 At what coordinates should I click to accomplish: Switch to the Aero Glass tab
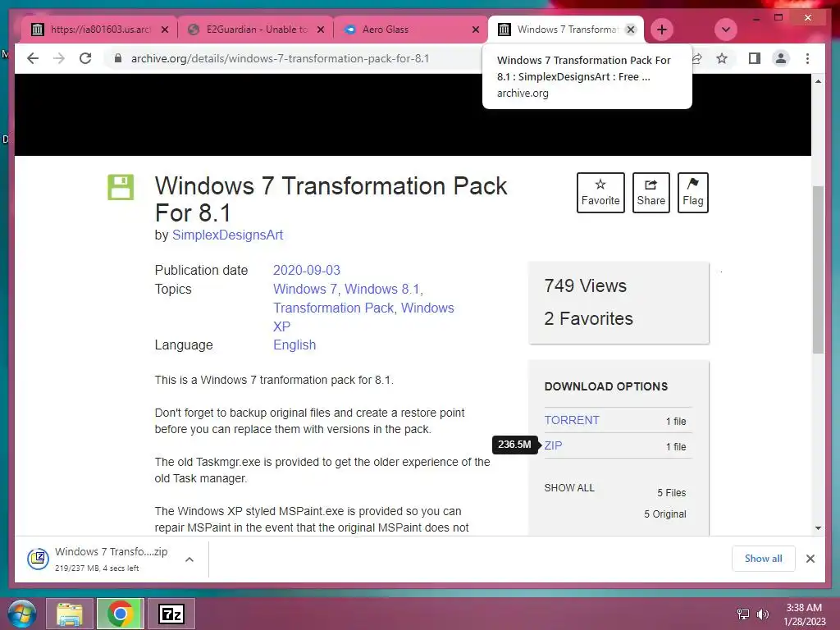tap(410, 30)
